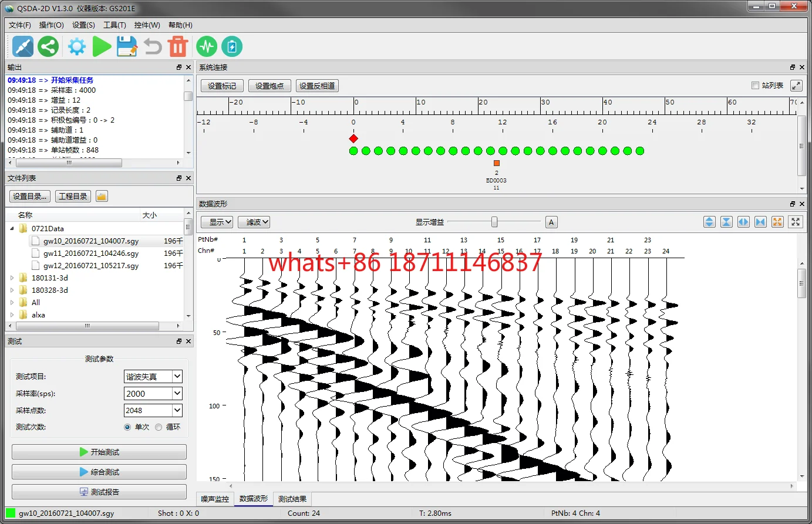Click the orange fit-to-window waveform icon
Screen dimensions: 812x524
777,222
